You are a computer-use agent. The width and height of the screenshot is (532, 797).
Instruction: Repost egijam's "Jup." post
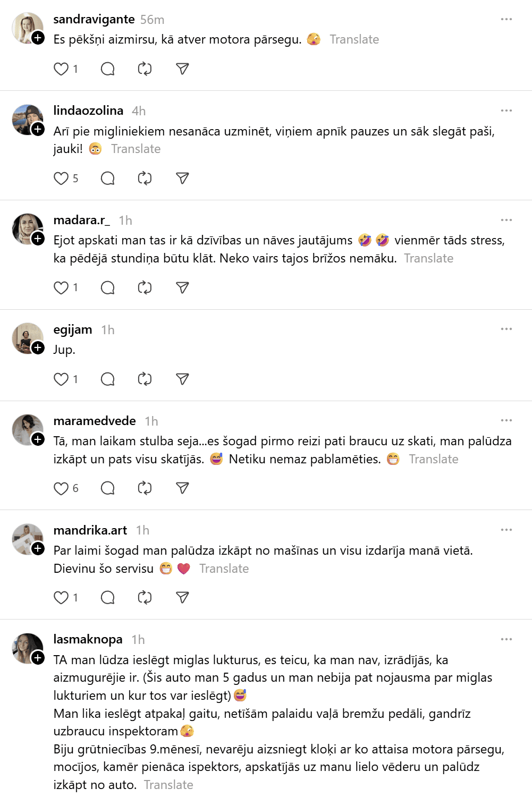click(145, 379)
